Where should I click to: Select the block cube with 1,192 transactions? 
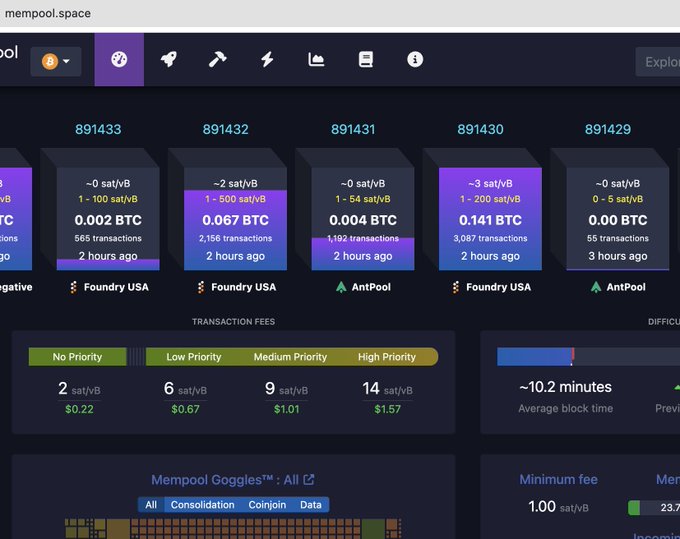[x=363, y=219]
